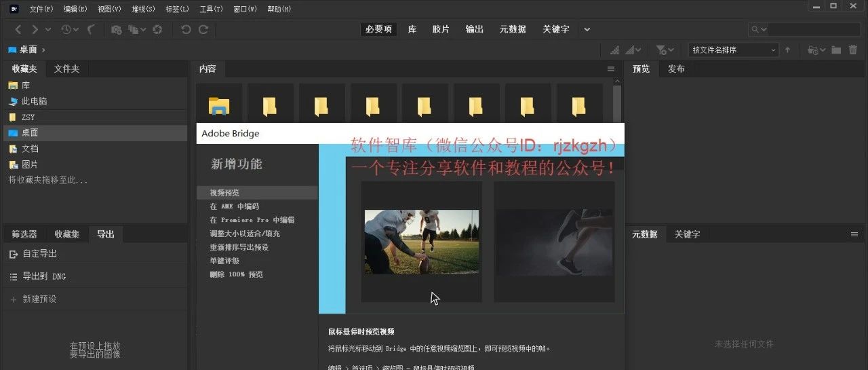The height and width of the screenshot is (370, 868).
Task: Open the 标签(L) menu
Action: pos(177,9)
